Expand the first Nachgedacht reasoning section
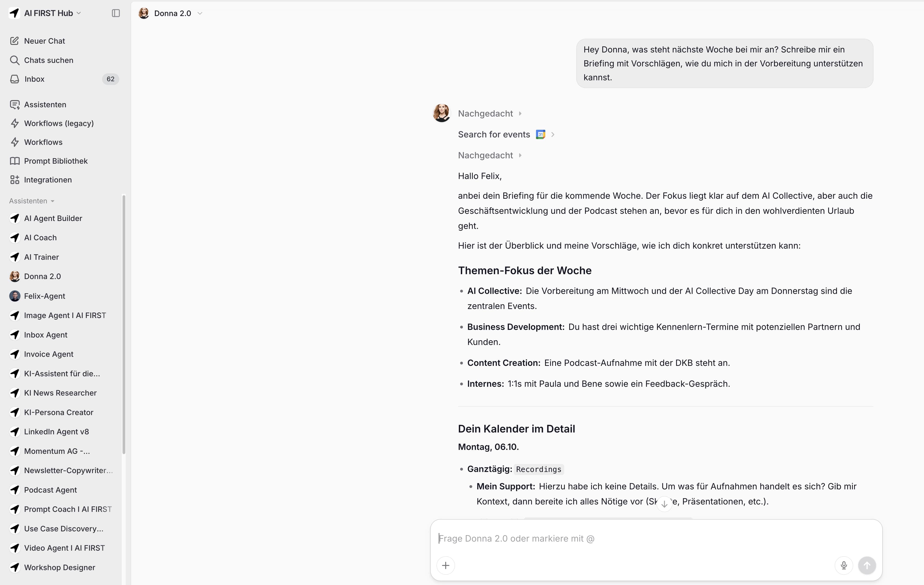Viewport: 924px width, 585px height. [x=489, y=114]
